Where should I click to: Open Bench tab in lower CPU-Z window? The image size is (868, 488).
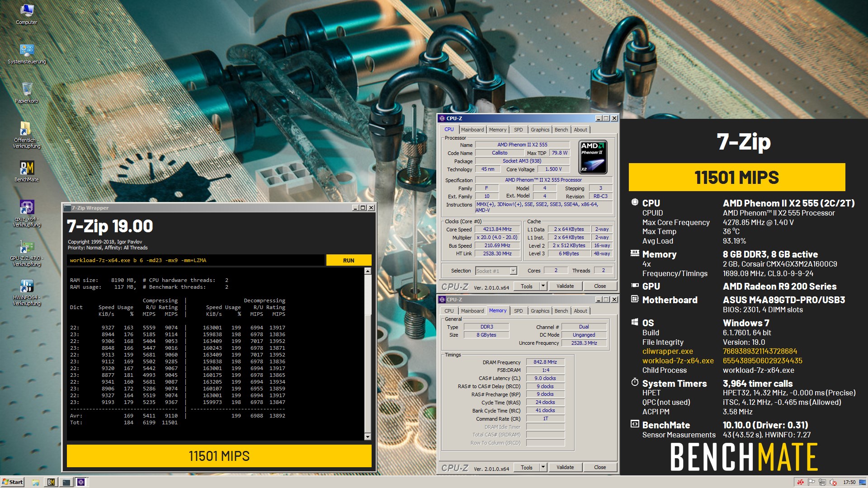[561, 311]
